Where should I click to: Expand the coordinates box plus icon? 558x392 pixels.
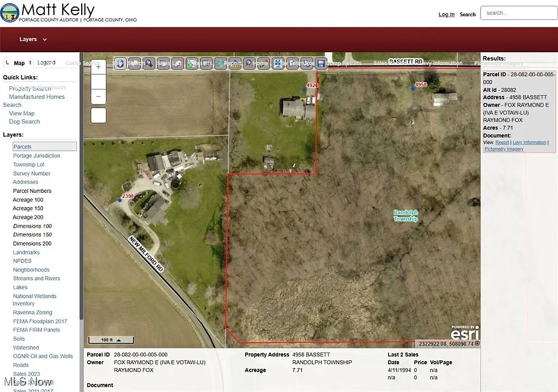[x=477, y=343]
